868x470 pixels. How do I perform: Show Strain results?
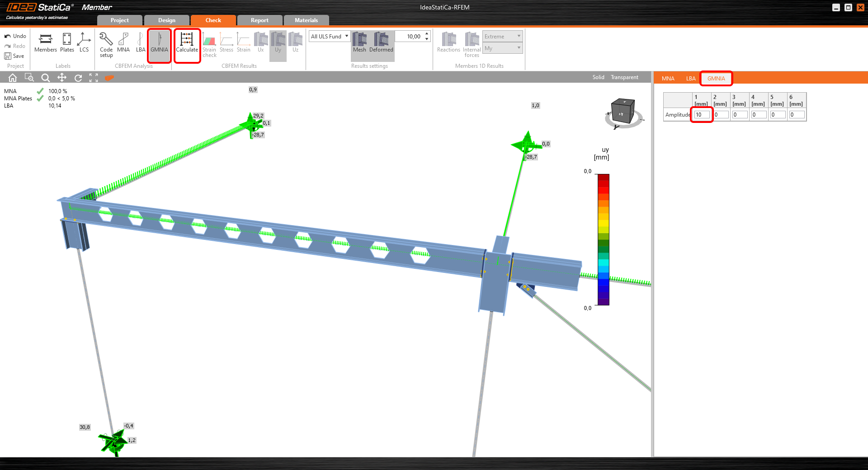pyautogui.click(x=244, y=43)
